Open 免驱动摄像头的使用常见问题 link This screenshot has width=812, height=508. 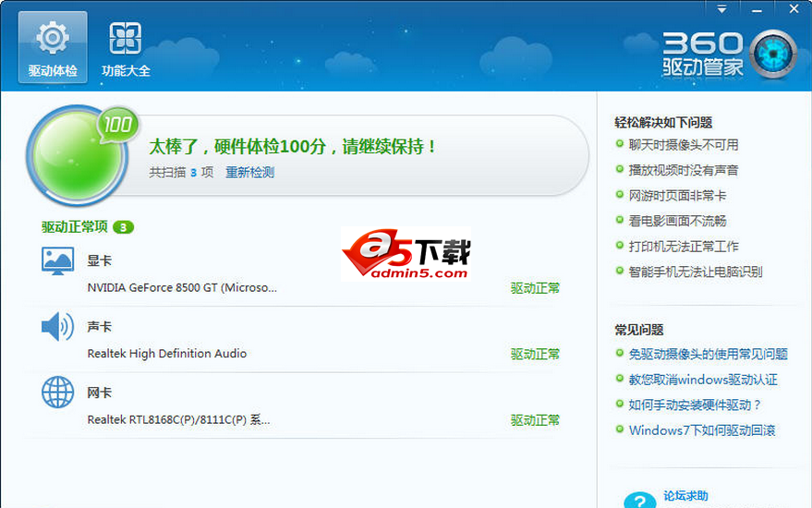pyautogui.click(x=708, y=354)
